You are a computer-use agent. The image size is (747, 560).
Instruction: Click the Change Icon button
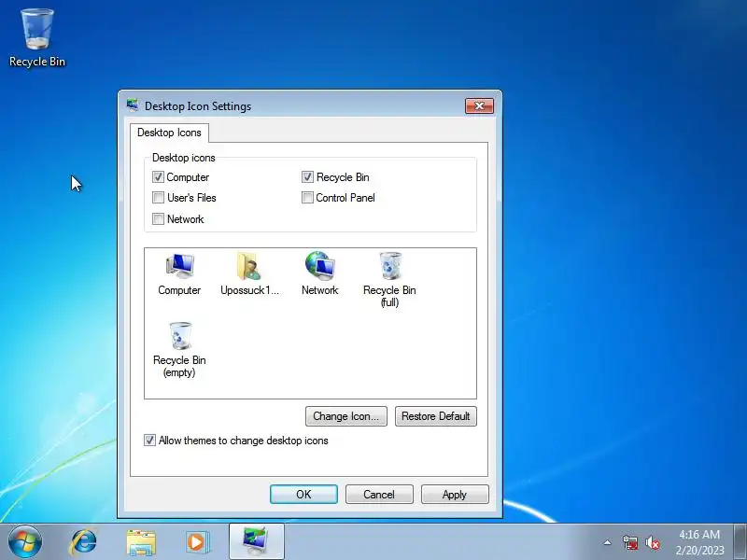pyautogui.click(x=346, y=416)
